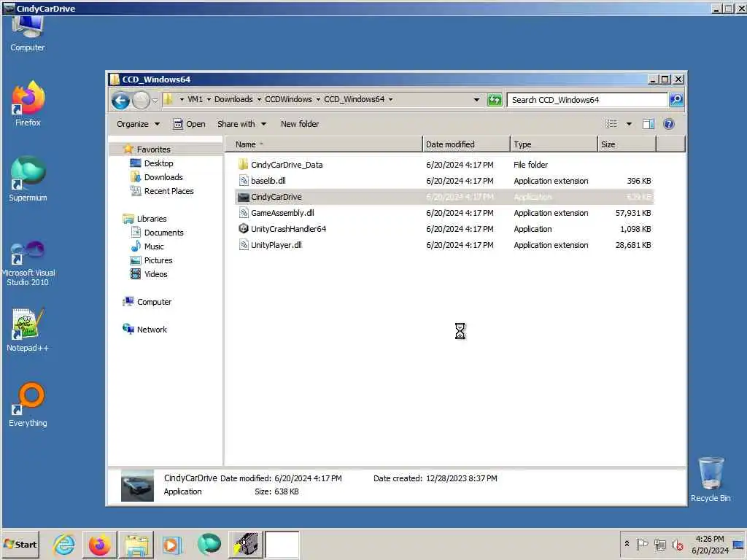Open the Organize dropdown menu
Viewport: 747px width, 560px height.
(x=138, y=124)
